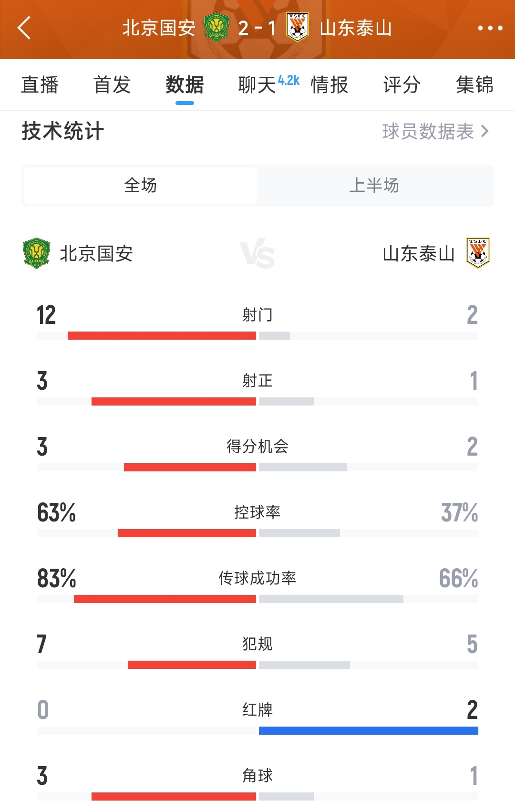
Task: Switch to the 集锦 highlights tab
Action: [x=474, y=85]
